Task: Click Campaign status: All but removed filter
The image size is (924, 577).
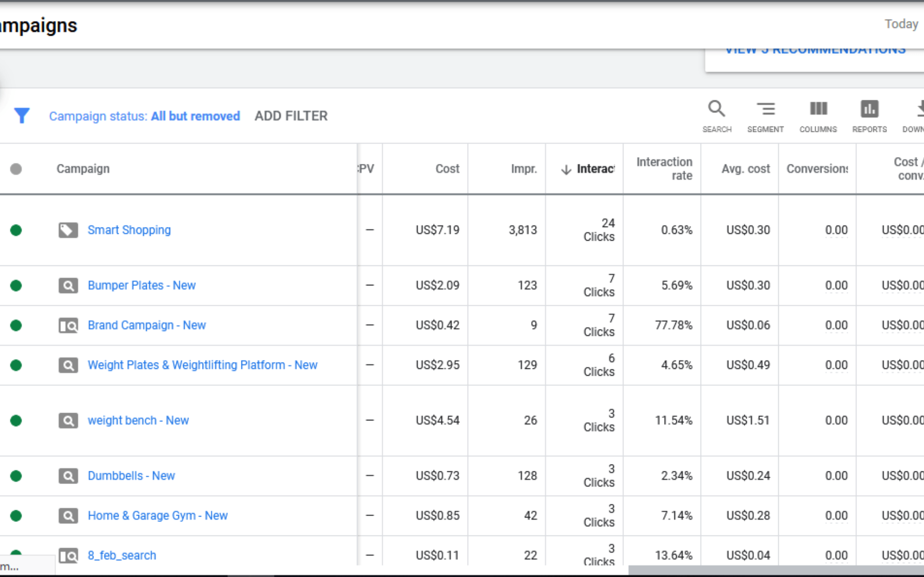Action: coord(144,116)
